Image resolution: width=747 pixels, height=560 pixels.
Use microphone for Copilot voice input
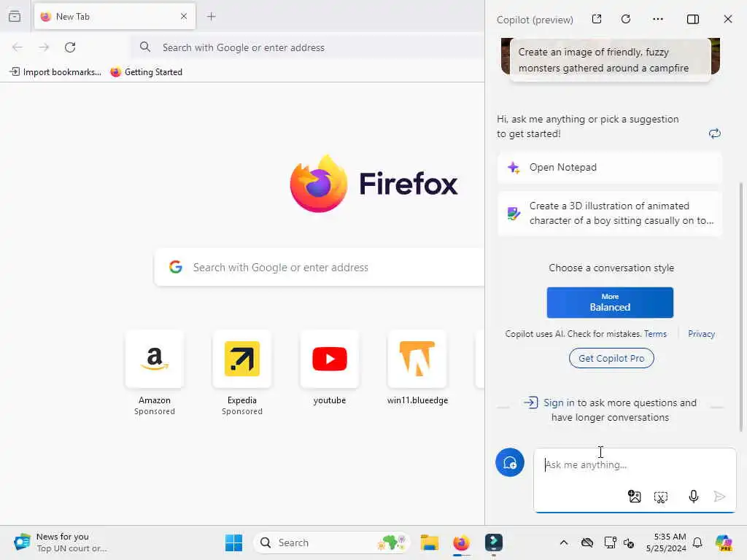pyautogui.click(x=693, y=497)
